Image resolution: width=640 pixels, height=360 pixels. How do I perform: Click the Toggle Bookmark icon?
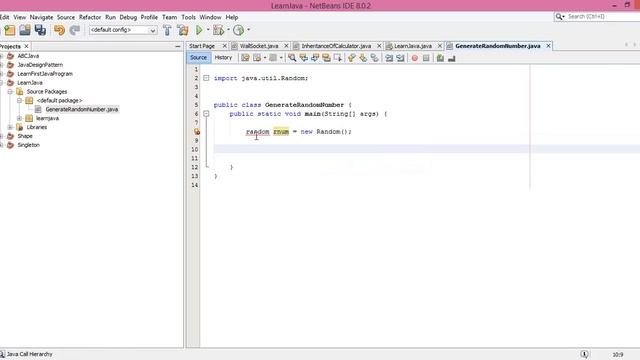374,58
